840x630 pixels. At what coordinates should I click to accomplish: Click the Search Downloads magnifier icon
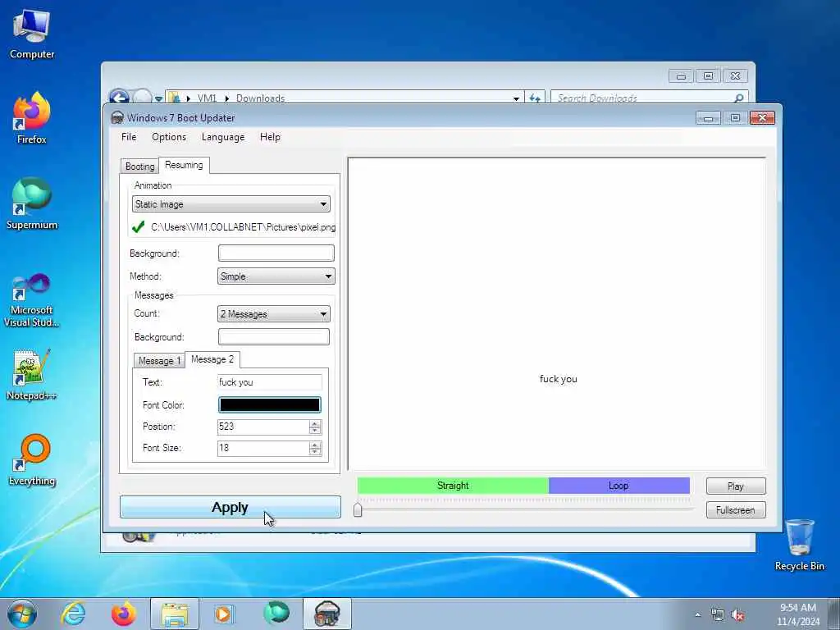click(x=739, y=98)
